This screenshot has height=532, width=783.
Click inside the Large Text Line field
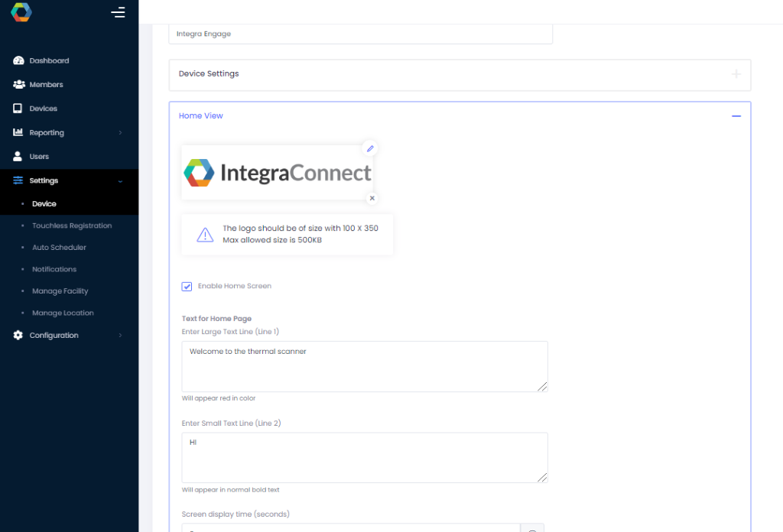365,366
